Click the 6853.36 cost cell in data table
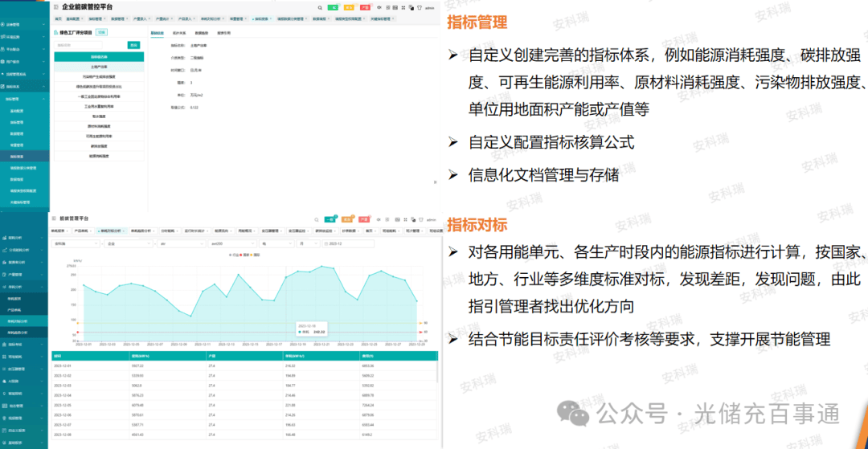The image size is (868, 449). click(399, 365)
